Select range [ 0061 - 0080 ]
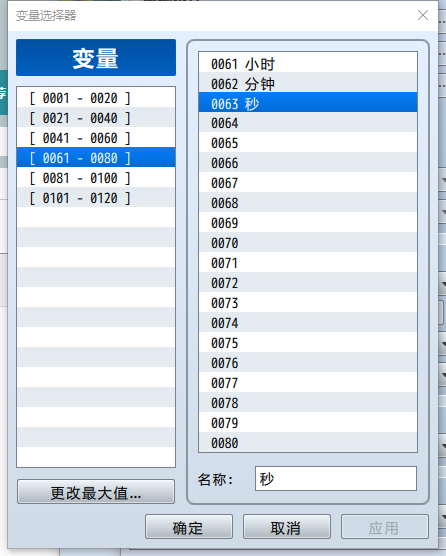446x556 pixels. [96, 157]
